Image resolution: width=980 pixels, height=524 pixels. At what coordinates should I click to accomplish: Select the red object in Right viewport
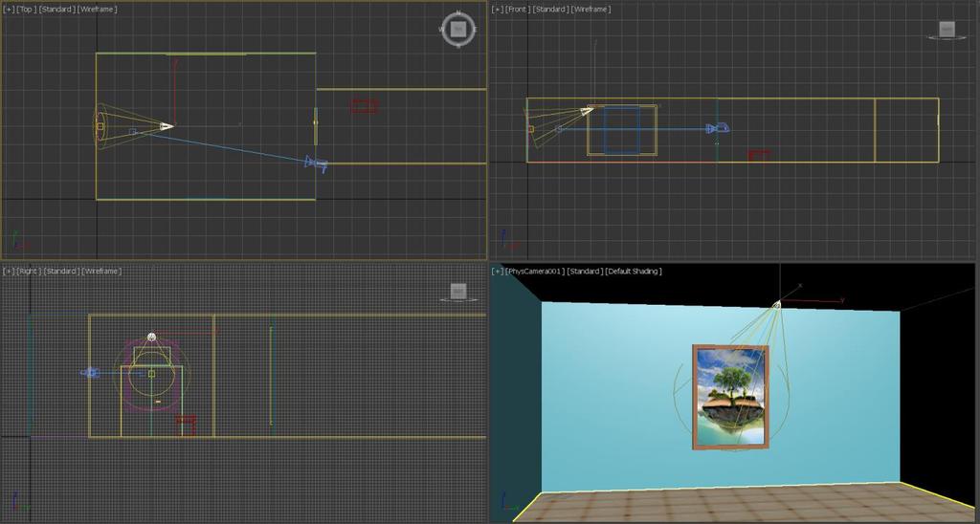187,425
